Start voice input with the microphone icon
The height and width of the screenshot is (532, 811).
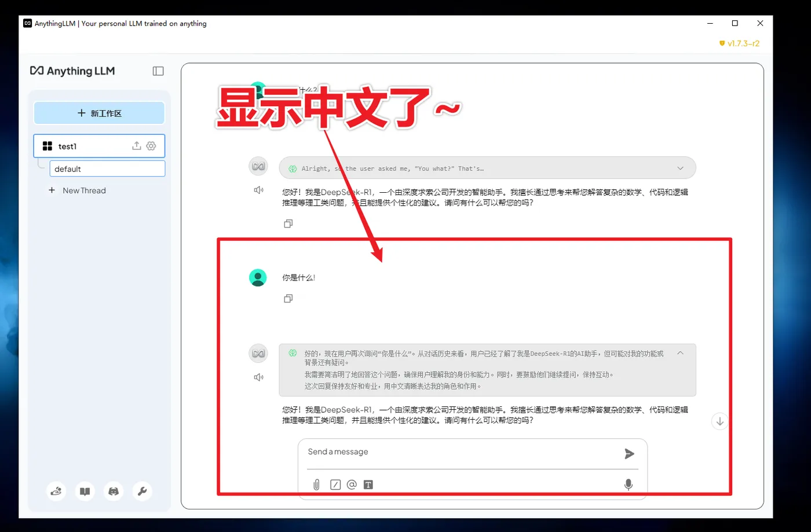(x=629, y=485)
